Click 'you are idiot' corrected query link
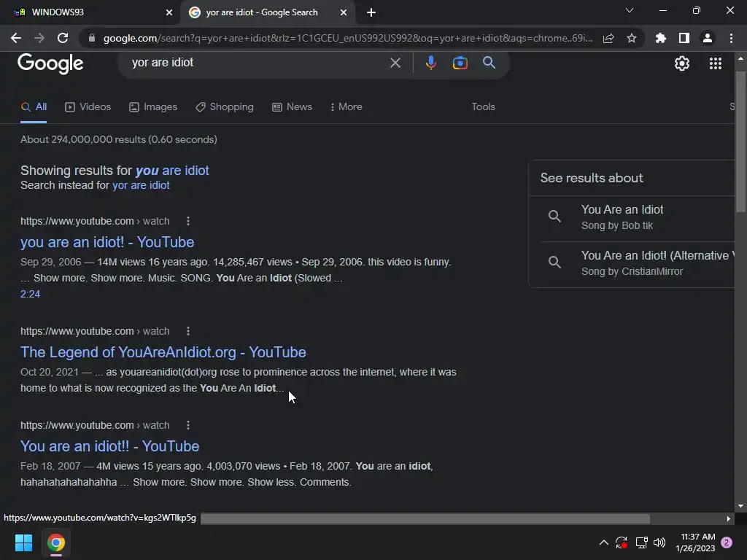Image resolution: width=747 pixels, height=560 pixels. [172, 171]
